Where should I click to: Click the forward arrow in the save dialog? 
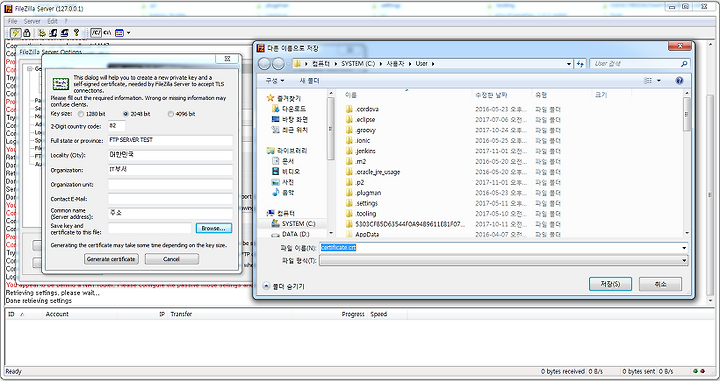278,64
